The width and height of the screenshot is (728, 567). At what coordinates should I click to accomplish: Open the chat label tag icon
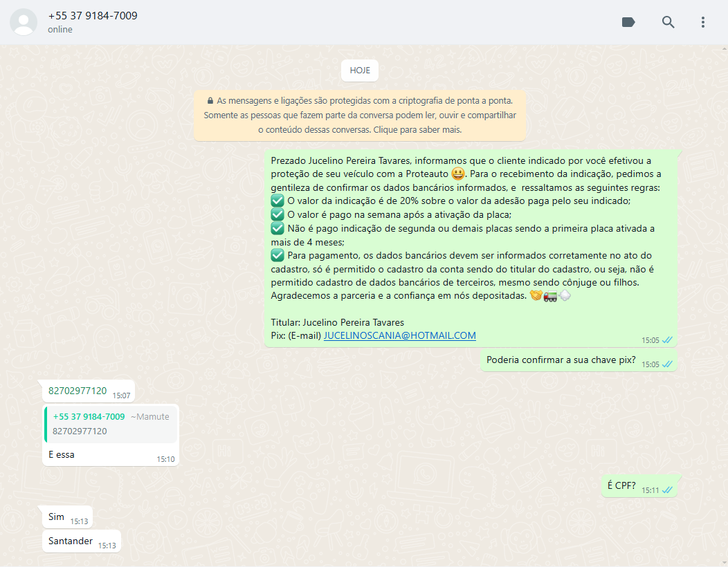pyautogui.click(x=628, y=22)
